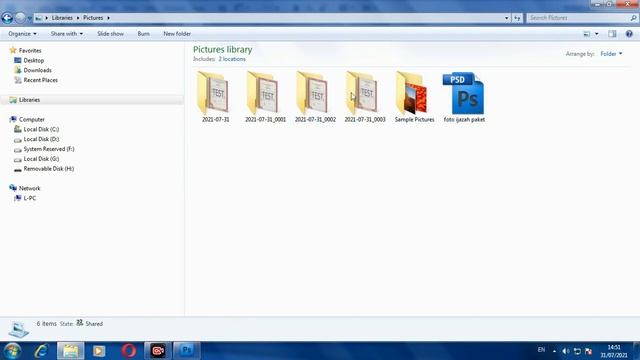The height and width of the screenshot is (360, 640).
Task: Select the Sample Pictures folder
Action: pyautogui.click(x=414, y=97)
